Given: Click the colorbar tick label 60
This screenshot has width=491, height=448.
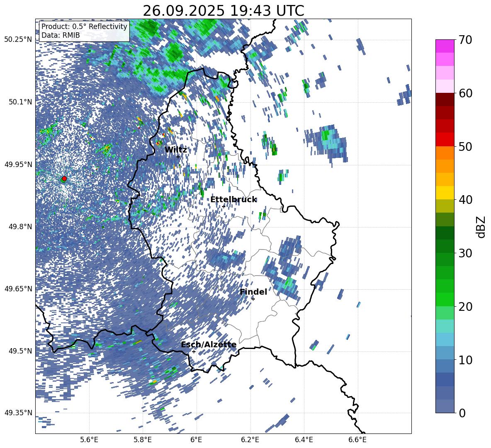Looking at the screenshot, I should coord(466,93).
